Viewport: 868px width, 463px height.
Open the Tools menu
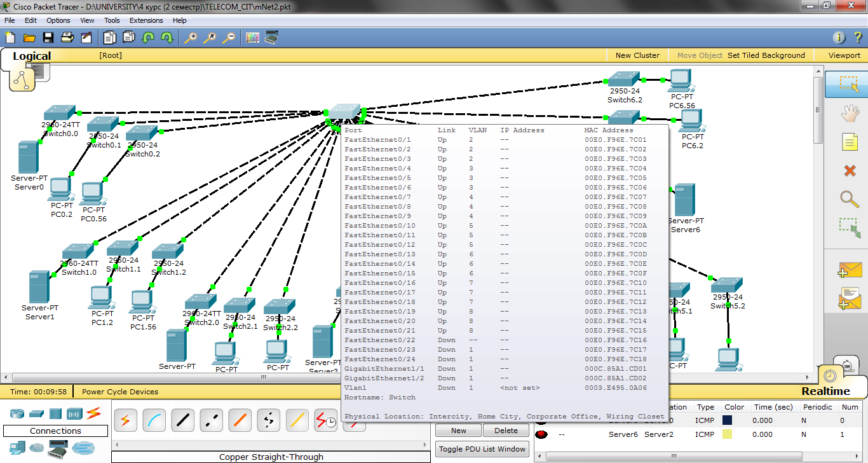point(112,20)
